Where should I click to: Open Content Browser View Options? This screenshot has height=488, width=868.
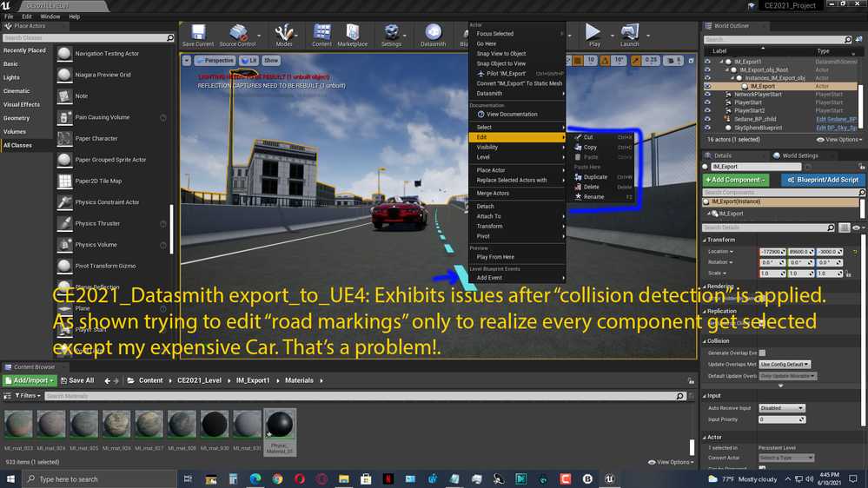671,462
